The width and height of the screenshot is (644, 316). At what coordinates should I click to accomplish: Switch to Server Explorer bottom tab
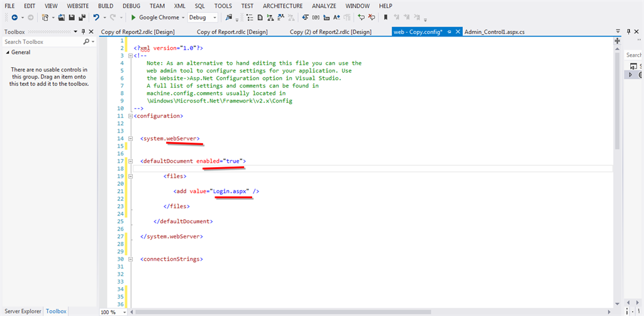[x=22, y=311]
